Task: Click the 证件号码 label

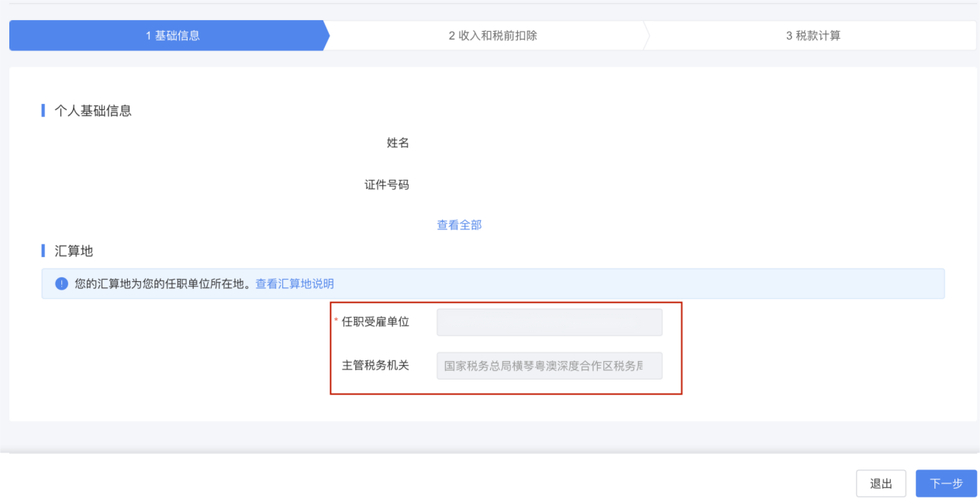Action: (387, 185)
